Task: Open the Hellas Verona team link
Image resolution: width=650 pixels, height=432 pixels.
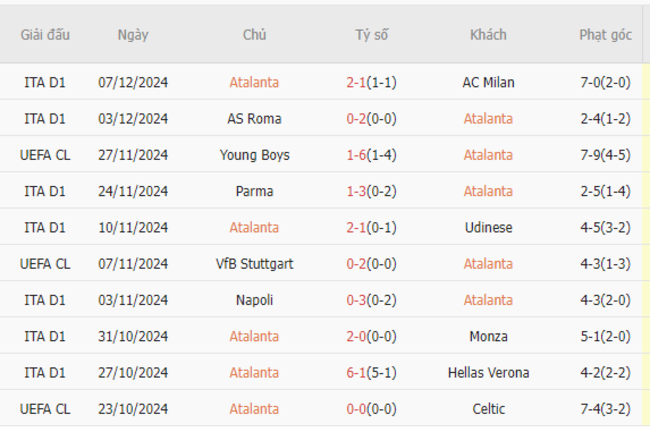Action: point(488,373)
